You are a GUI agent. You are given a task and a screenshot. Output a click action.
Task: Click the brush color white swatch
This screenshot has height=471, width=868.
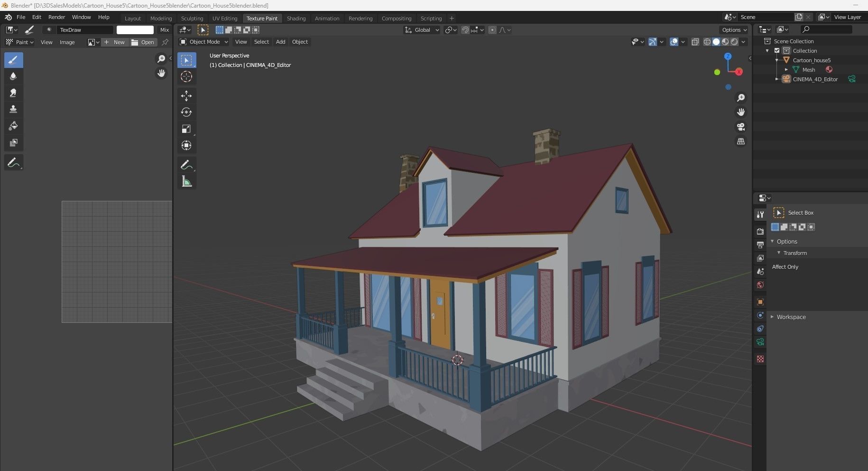[x=135, y=30]
